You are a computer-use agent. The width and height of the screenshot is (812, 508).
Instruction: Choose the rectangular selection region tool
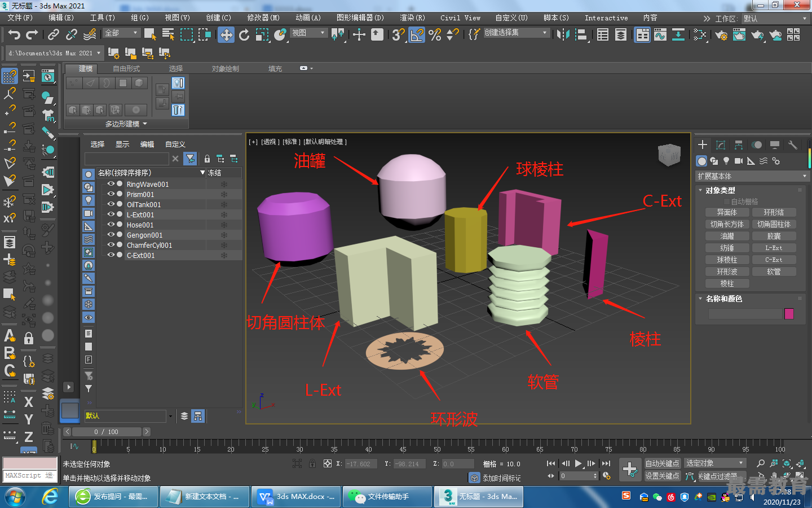(186, 35)
